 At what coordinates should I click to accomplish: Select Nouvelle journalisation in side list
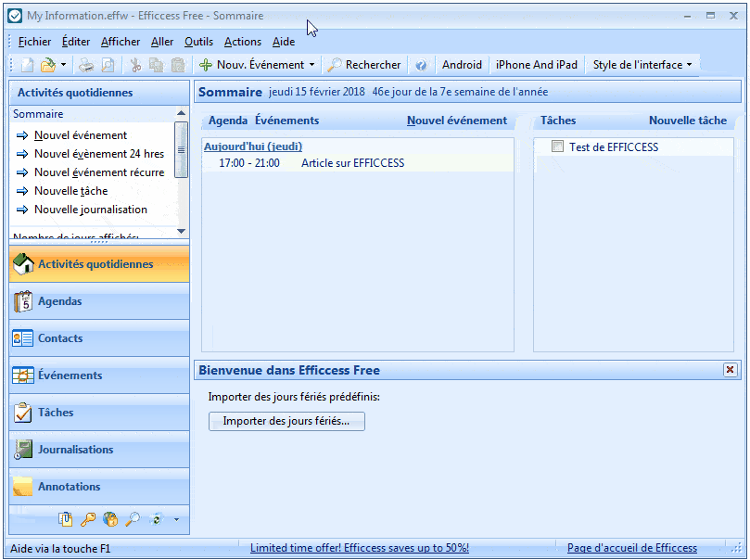pyautogui.click(x=91, y=210)
